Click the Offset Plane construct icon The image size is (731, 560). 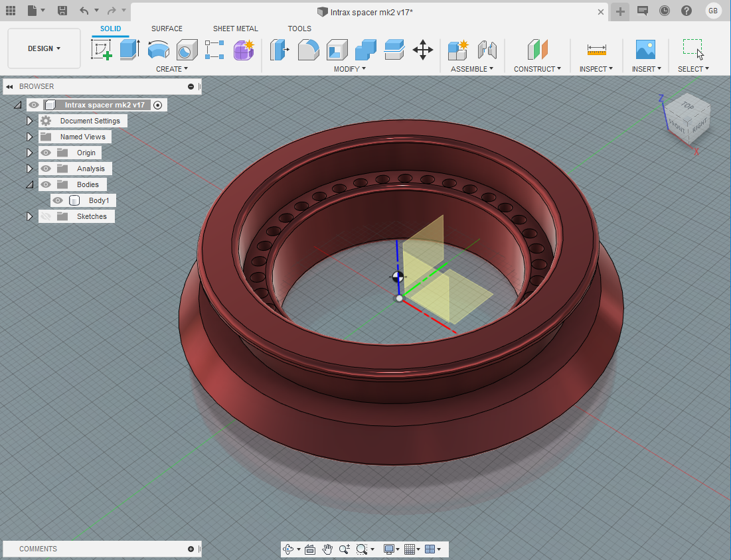[538, 49]
